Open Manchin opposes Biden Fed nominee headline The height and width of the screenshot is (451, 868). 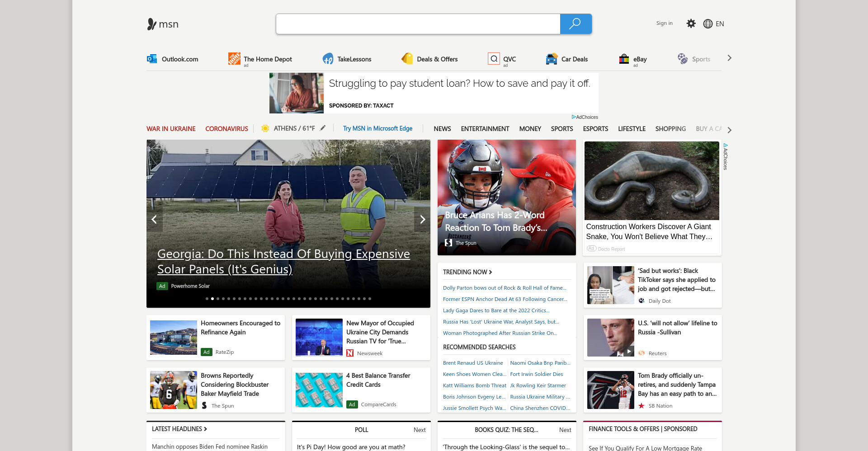pyautogui.click(x=210, y=446)
